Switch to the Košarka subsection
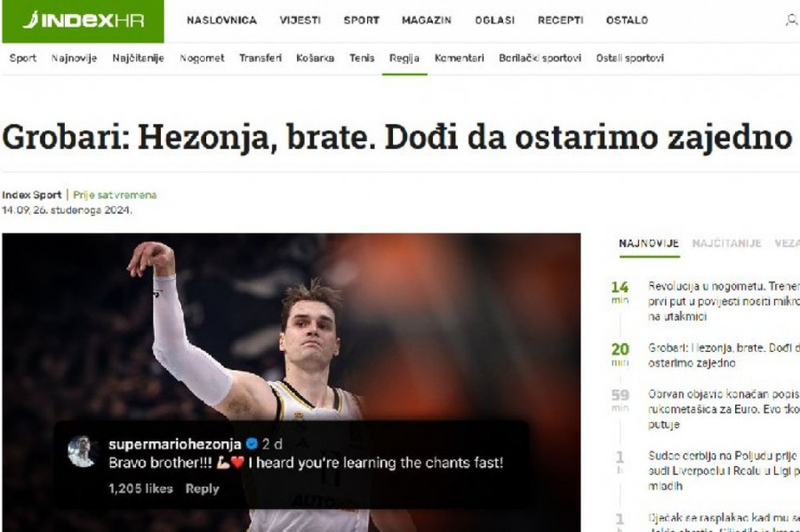Screen dimensions: 800x532 coord(315,58)
